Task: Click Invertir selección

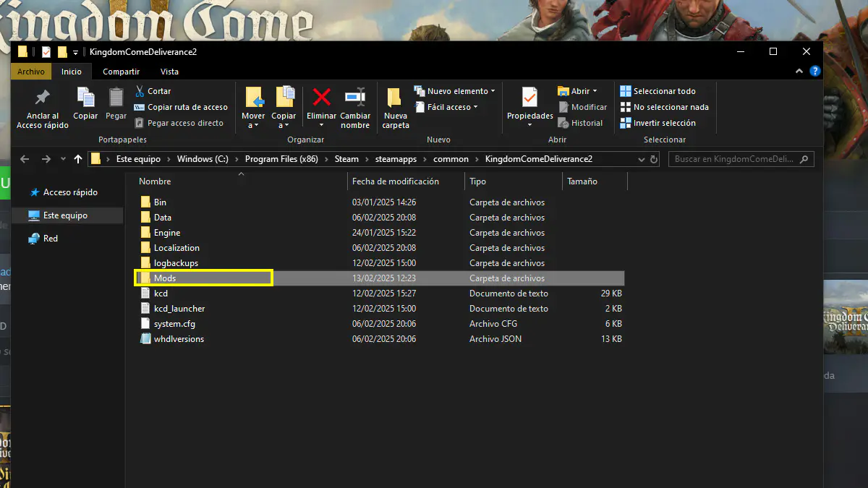Action: tap(658, 123)
